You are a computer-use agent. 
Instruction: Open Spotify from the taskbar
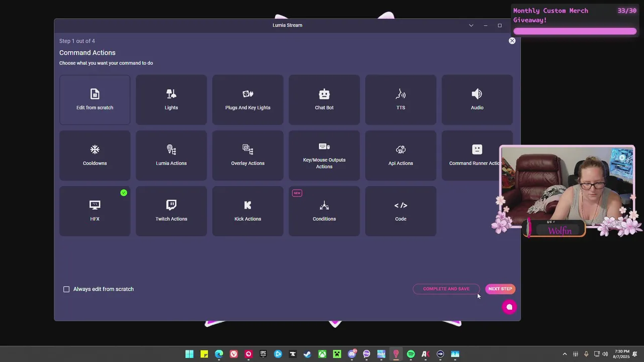pyautogui.click(x=411, y=354)
